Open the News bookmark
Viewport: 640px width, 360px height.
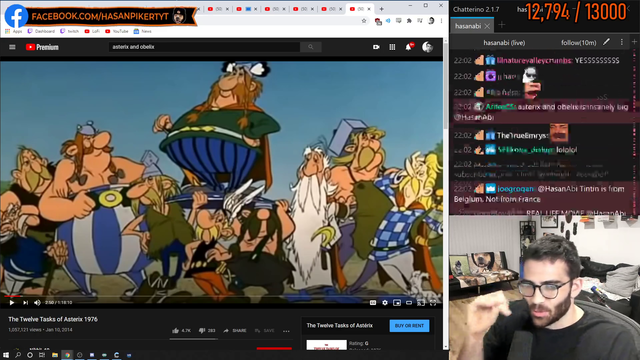[x=142, y=31]
